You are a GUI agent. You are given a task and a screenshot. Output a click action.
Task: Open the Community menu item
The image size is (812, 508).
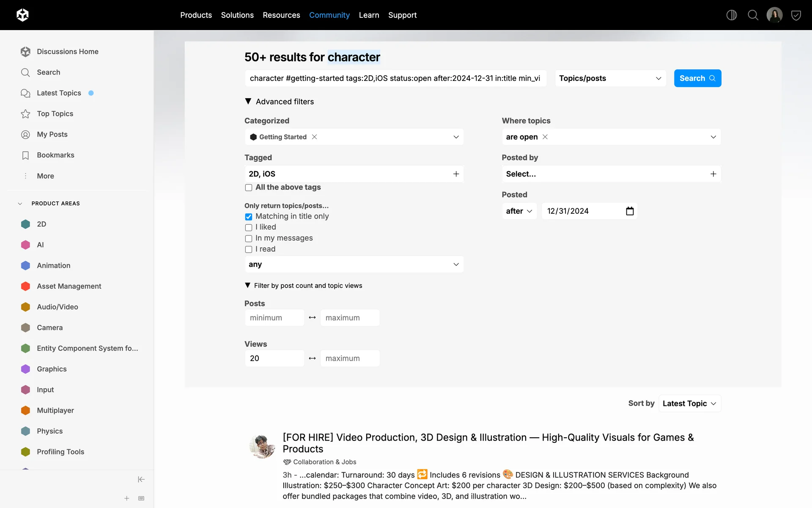[x=329, y=15]
